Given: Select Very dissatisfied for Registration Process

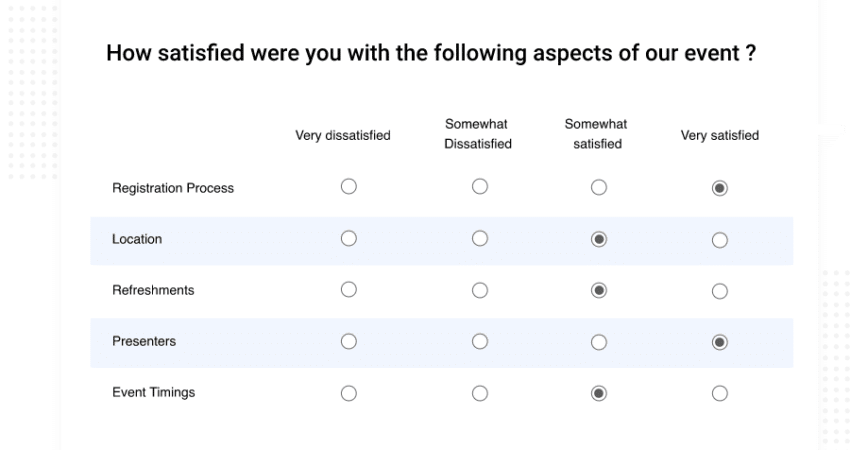Looking at the screenshot, I should tap(349, 187).
